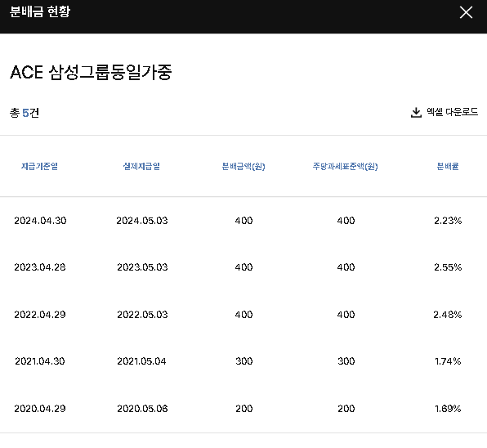
Task: Click the 엑셀 다운로드 text link
Action: coord(452,112)
